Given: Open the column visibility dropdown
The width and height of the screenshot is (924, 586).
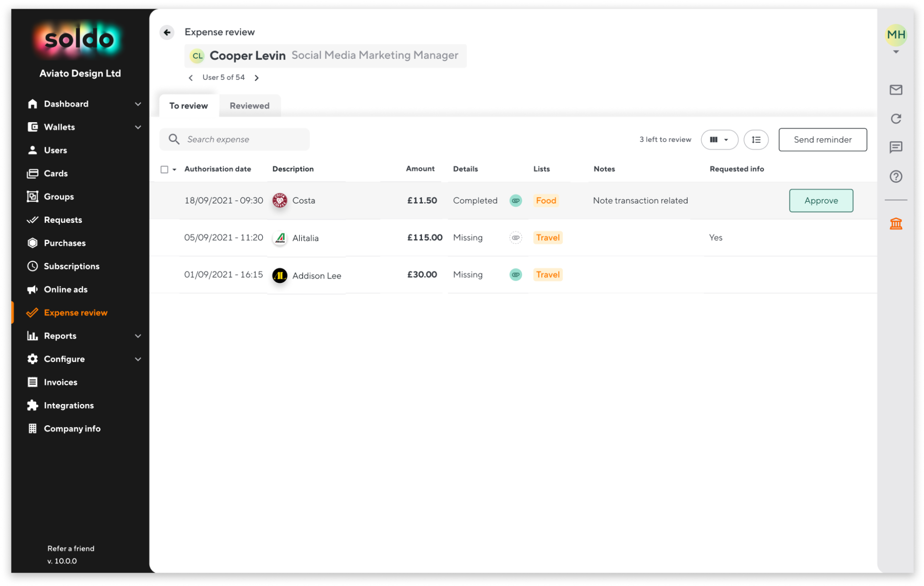Looking at the screenshot, I should [719, 140].
